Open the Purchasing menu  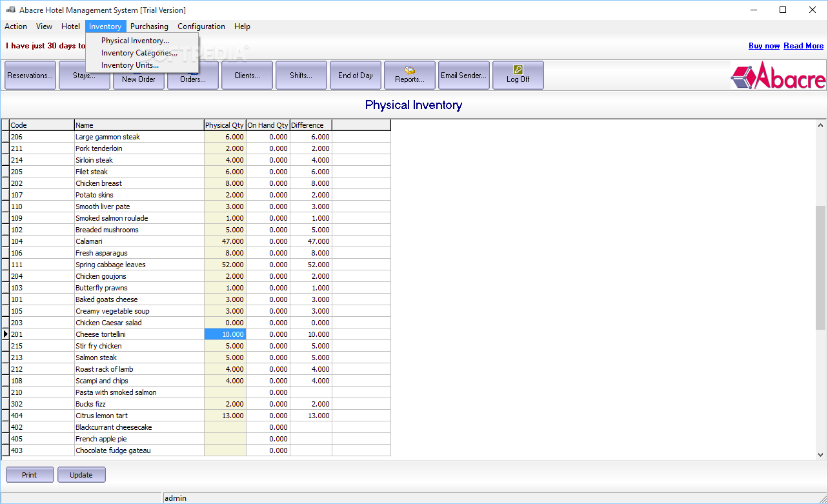click(x=149, y=26)
